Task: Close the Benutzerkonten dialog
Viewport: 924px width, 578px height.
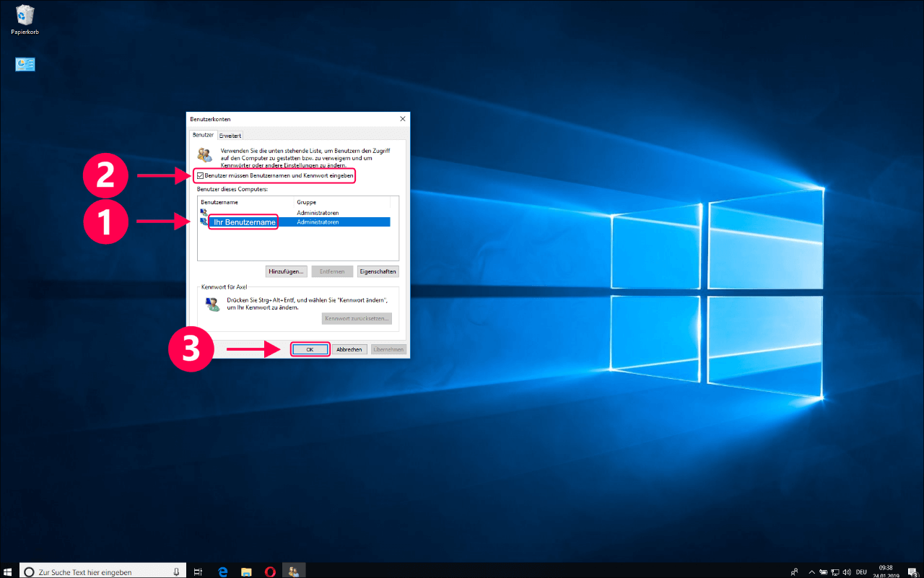Action: click(403, 118)
